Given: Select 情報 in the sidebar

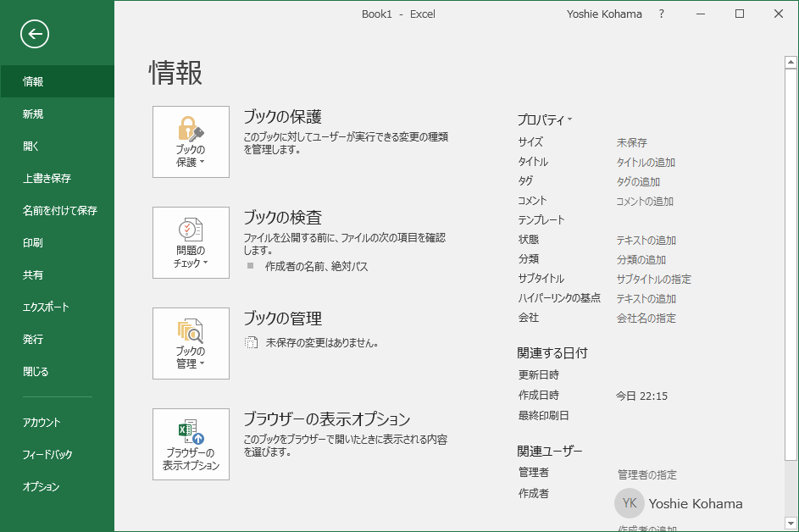Looking at the screenshot, I should pyautogui.click(x=57, y=81).
